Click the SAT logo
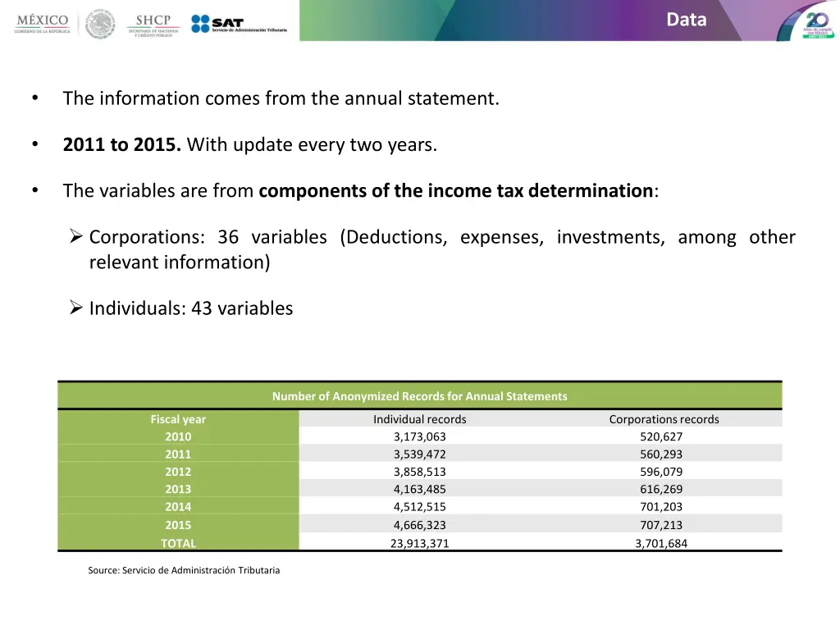 click(x=239, y=24)
